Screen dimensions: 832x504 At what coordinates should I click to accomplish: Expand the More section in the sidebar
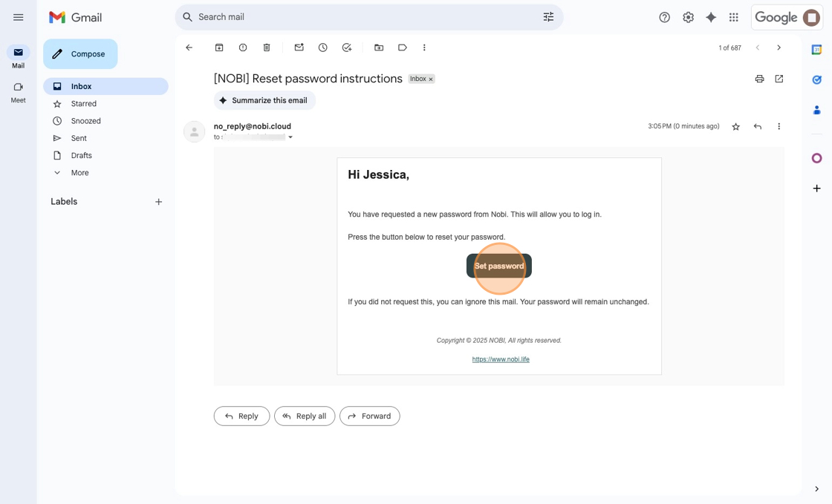tap(79, 173)
